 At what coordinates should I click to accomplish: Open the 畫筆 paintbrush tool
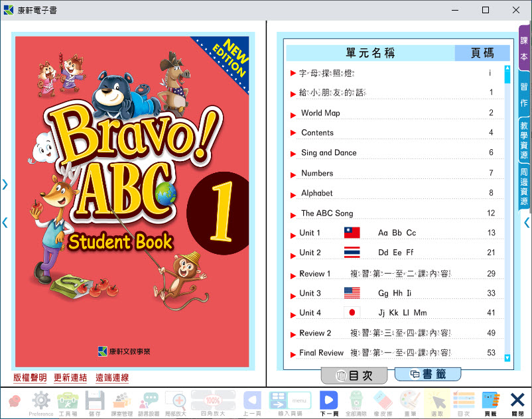410,402
